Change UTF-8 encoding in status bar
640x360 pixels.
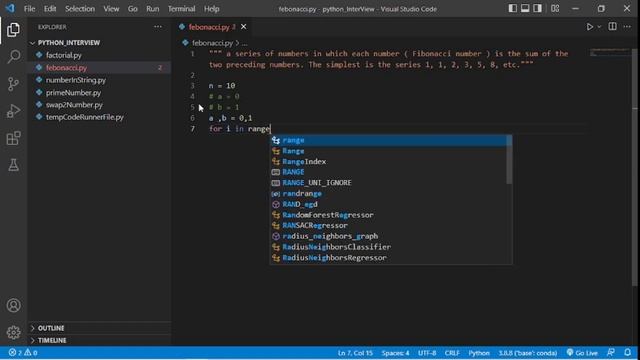[427, 353]
